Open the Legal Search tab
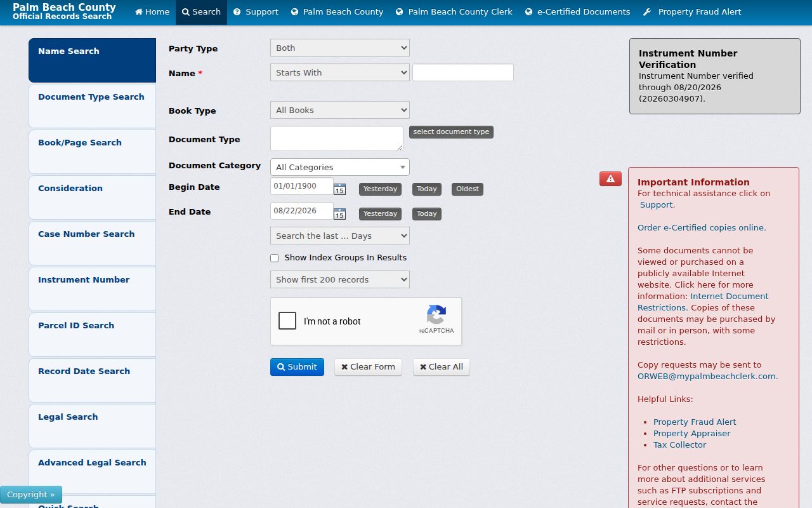The image size is (812, 508). tap(92, 426)
